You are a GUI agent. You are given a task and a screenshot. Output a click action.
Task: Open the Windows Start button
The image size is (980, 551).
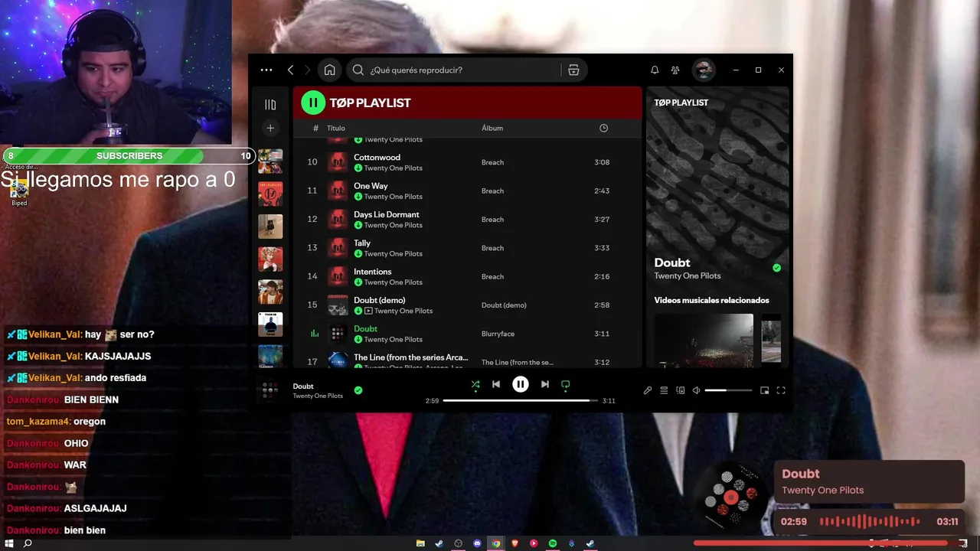coord(9,543)
